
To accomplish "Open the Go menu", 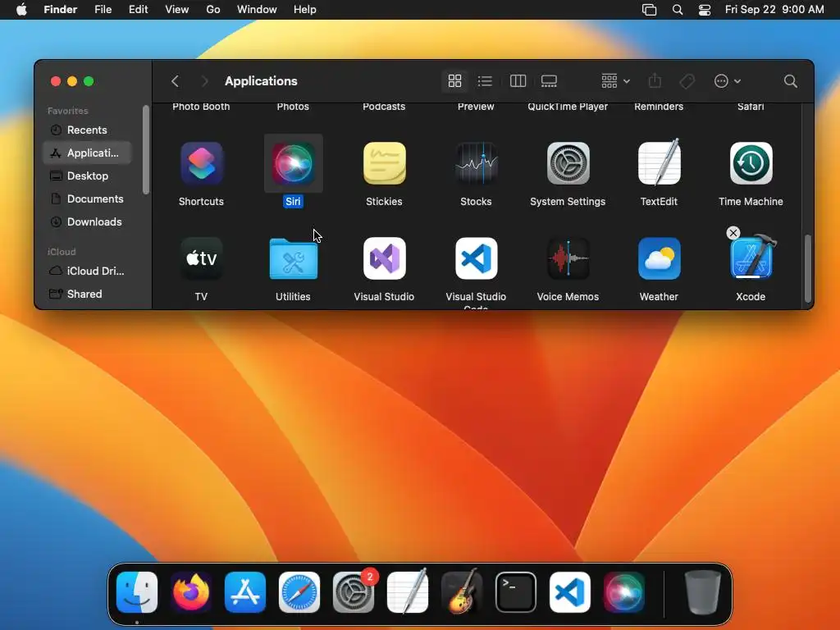I will point(213,10).
